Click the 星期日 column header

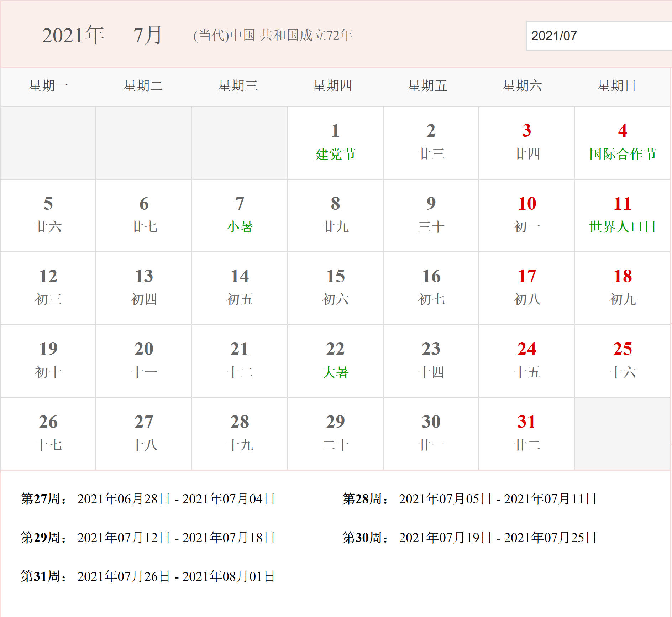click(x=617, y=86)
